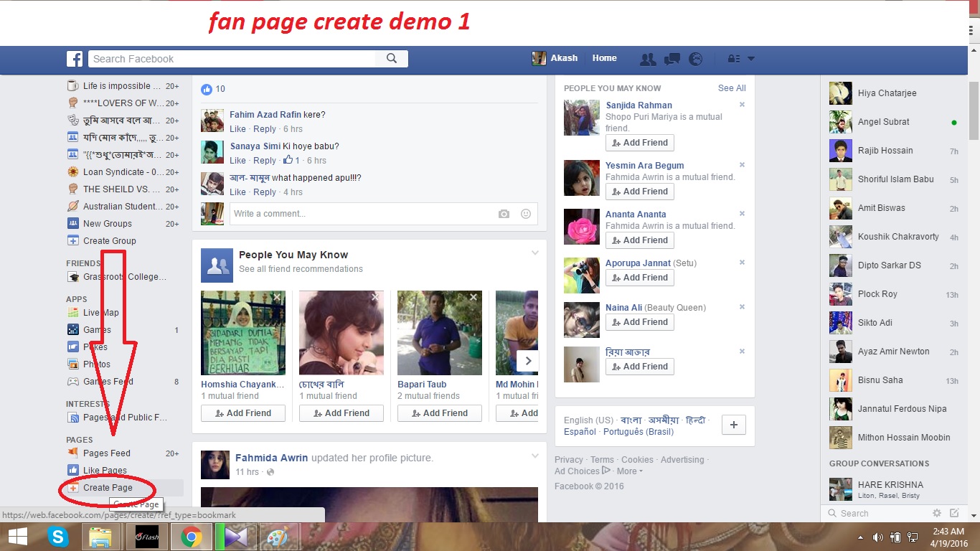Click in the Search Facebook field
980x551 pixels.
point(232,59)
